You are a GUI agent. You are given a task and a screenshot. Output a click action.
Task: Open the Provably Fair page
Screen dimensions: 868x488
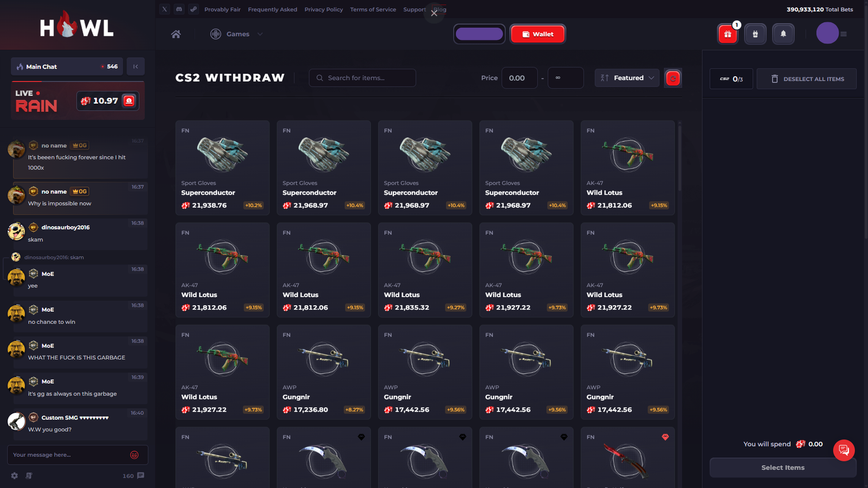tap(222, 9)
